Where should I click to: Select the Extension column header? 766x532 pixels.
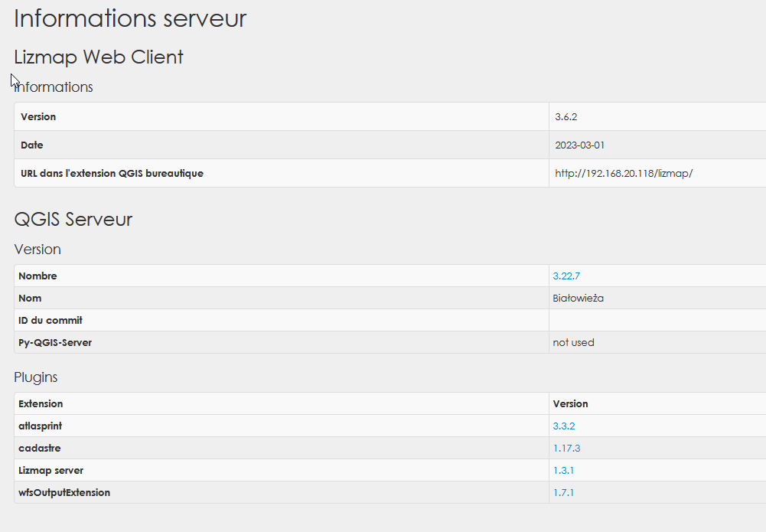41,403
